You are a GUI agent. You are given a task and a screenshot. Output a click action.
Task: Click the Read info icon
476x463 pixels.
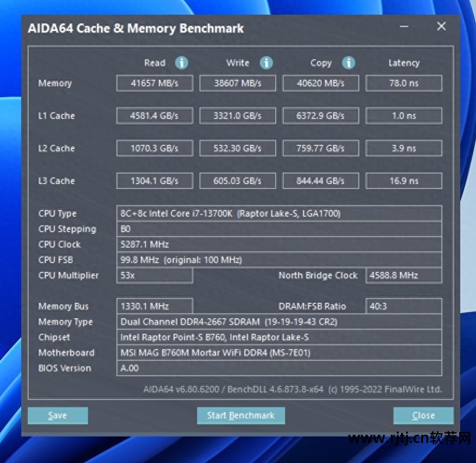point(181,63)
